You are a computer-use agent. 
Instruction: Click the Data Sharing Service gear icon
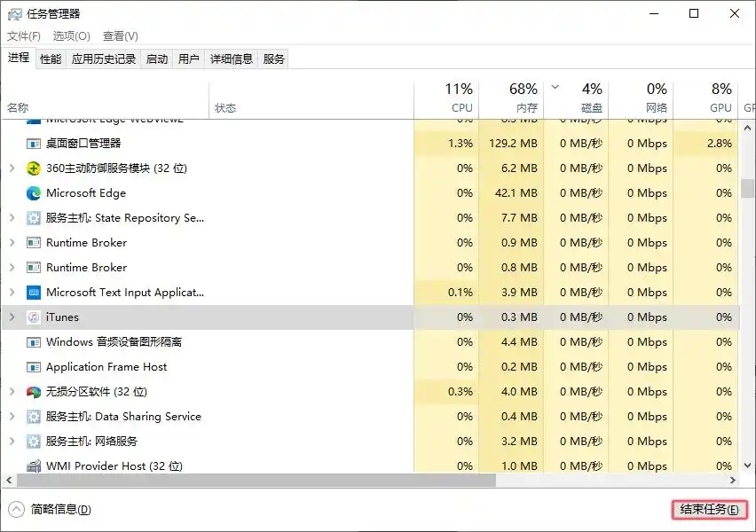click(33, 417)
